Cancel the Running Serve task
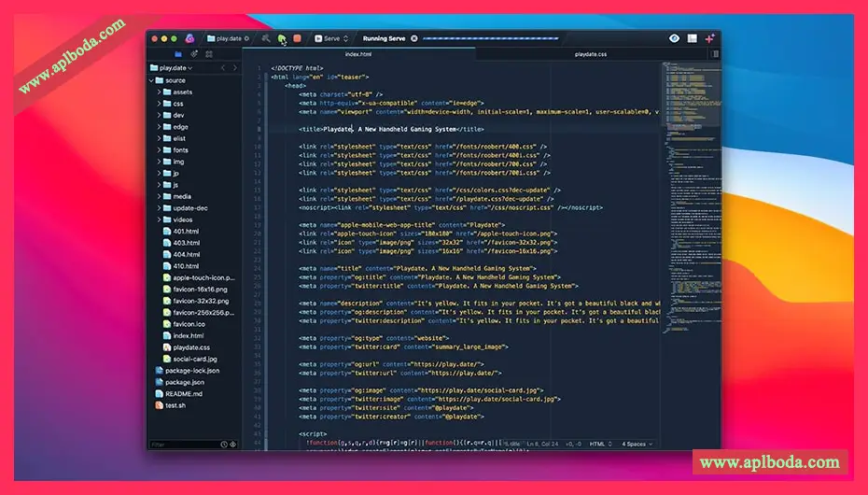 click(414, 38)
